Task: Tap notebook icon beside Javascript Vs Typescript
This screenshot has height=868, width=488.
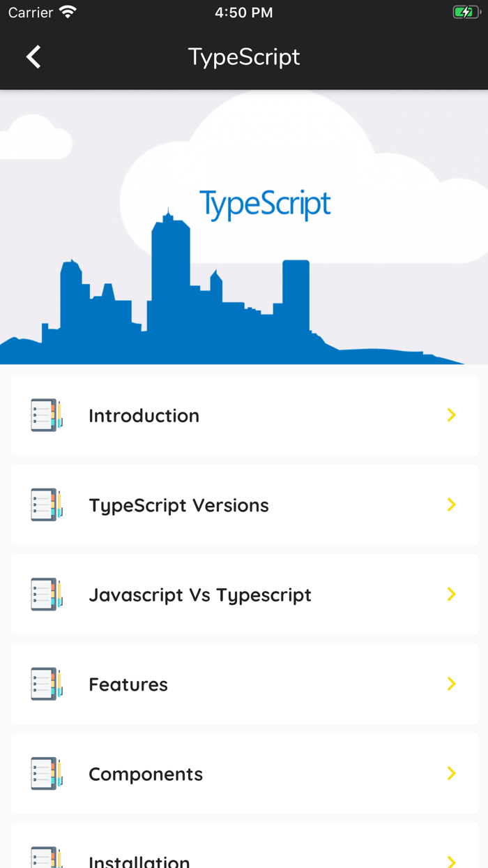Action: tap(47, 594)
